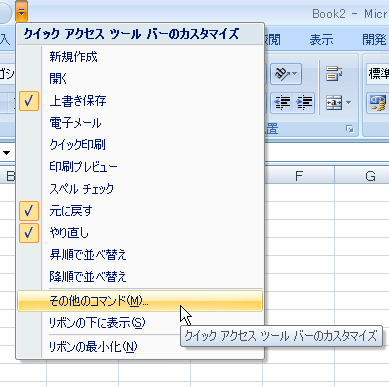
Task: Uncheck 上書き保存 in the menu
Action: [x=140, y=101]
